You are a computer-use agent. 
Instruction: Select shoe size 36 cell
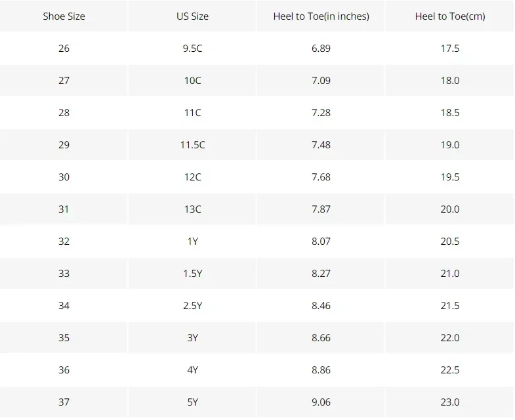point(64,370)
